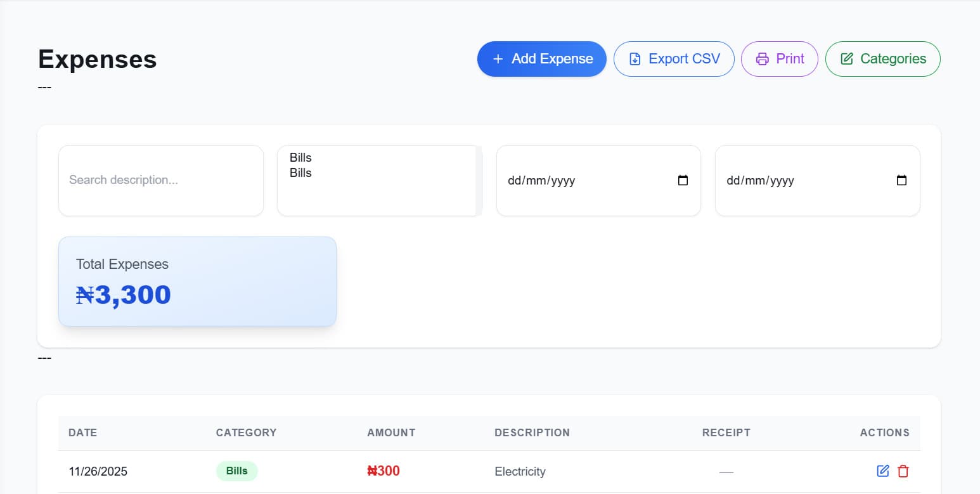This screenshot has height=494, width=980.
Task: Click the Total Expenses summary card
Action: tap(197, 281)
